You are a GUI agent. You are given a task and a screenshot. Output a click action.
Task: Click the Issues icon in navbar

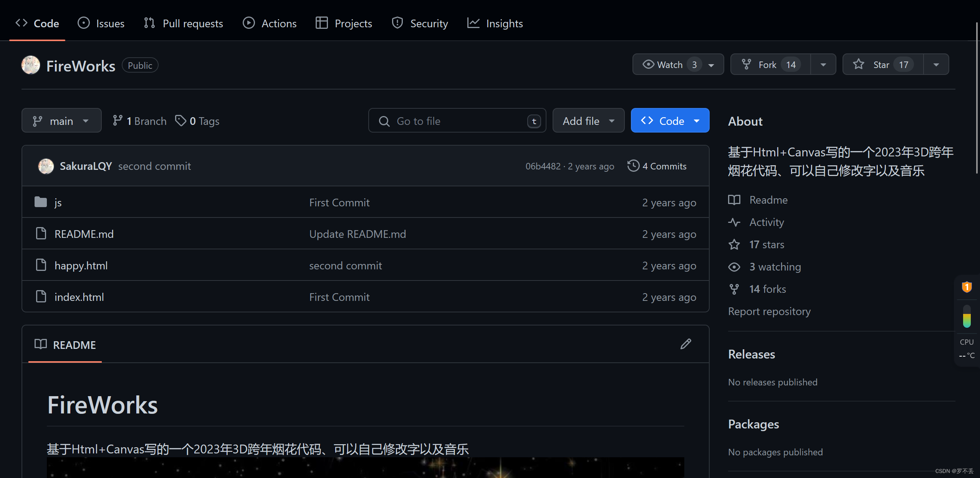(84, 23)
